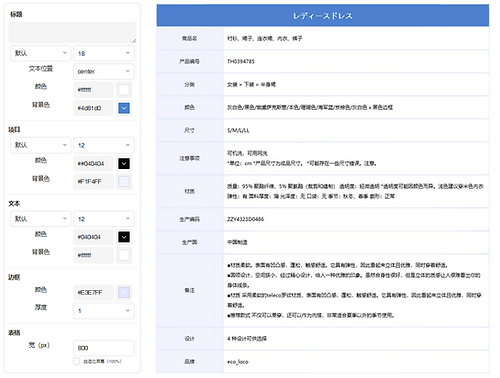Screen dimensions: 500x378
Task: Click the blue table header title
Action: (x=322, y=16)
